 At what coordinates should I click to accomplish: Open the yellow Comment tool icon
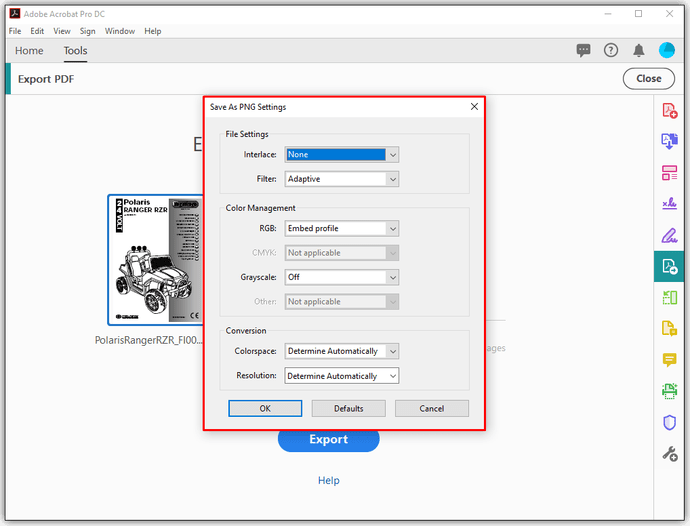coord(669,360)
